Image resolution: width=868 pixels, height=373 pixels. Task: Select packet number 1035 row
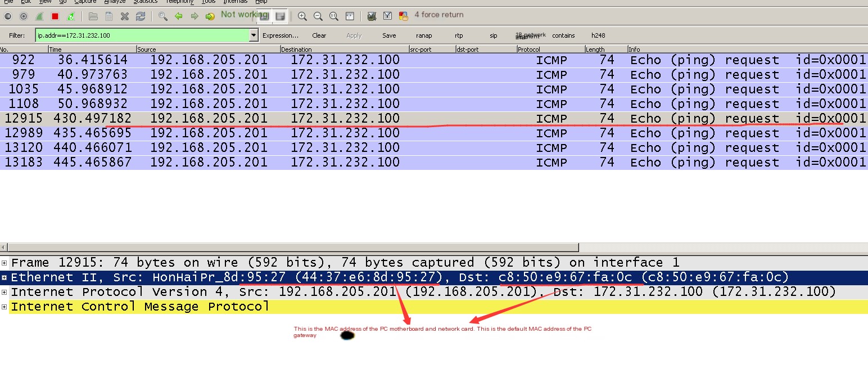(x=434, y=89)
